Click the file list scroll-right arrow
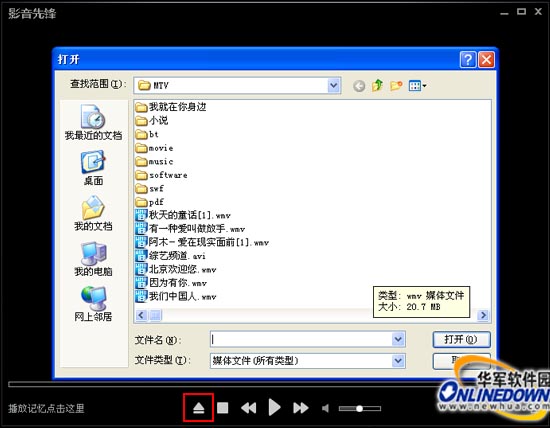The width and height of the screenshot is (550, 428). tap(483, 315)
